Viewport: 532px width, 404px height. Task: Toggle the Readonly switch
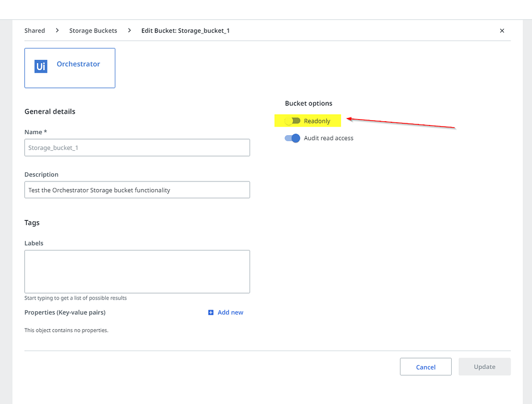(x=292, y=121)
